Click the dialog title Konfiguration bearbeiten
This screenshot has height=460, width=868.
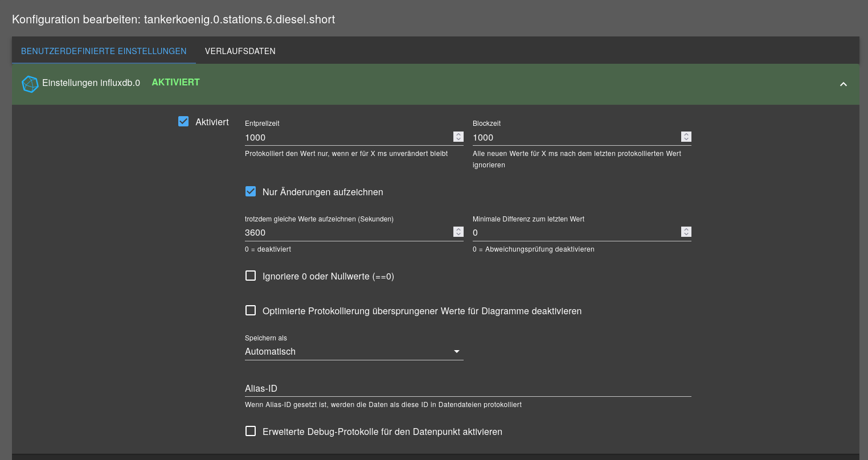pos(174,19)
